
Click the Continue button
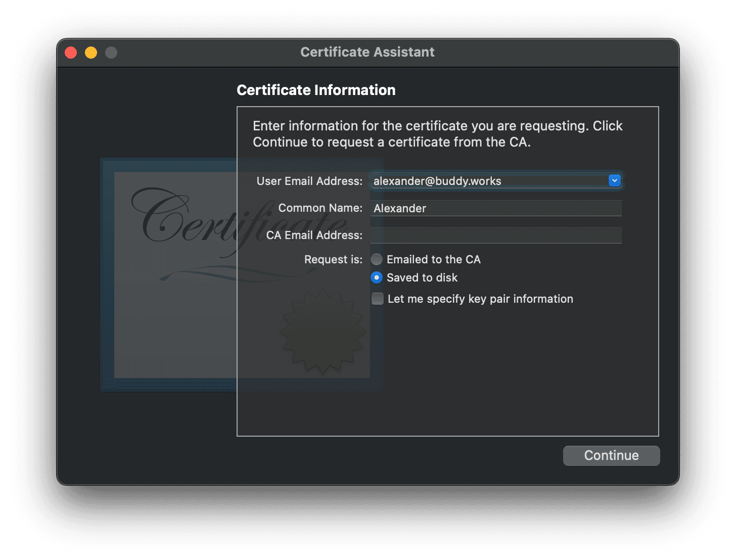[611, 455]
